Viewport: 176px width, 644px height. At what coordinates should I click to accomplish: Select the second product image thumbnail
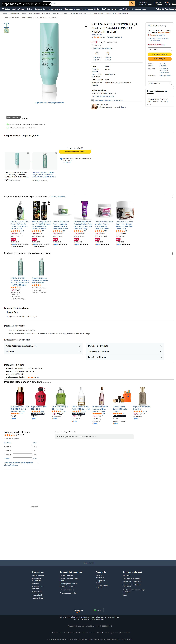pos(6,31)
